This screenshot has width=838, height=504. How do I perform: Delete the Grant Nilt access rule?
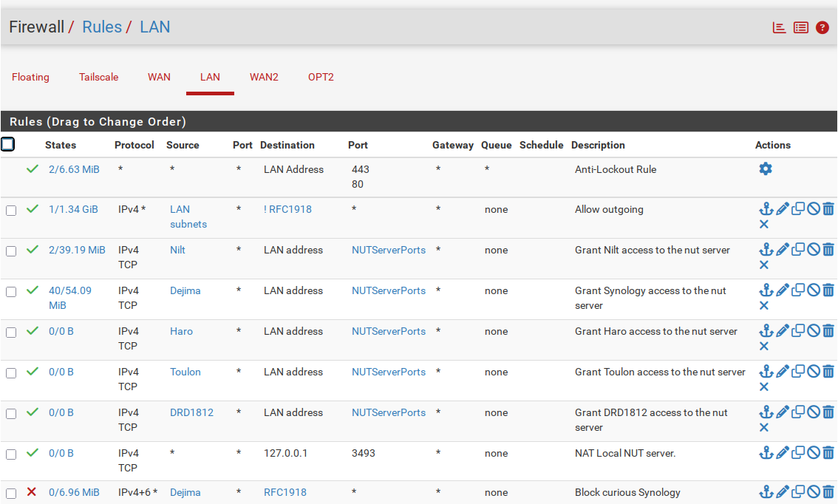(828, 250)
